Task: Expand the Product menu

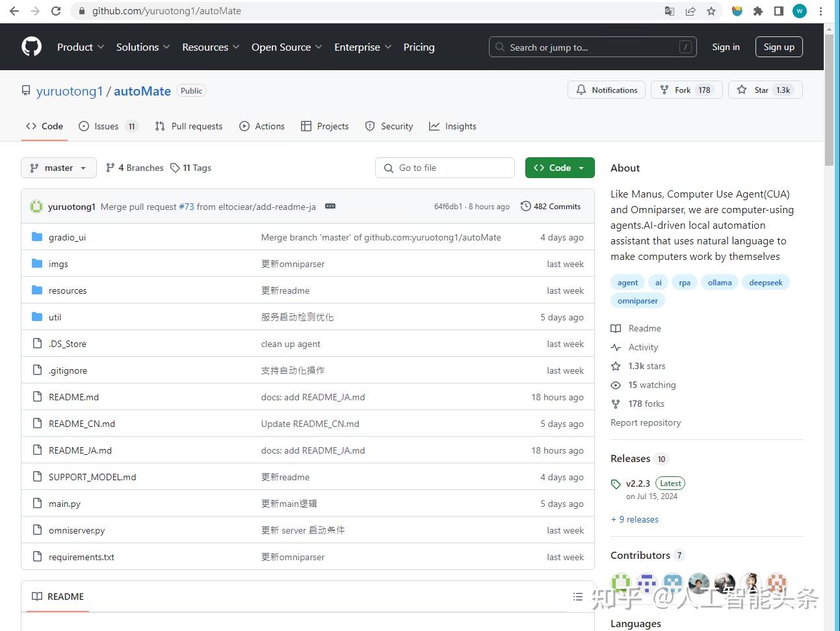Action: 81,47
